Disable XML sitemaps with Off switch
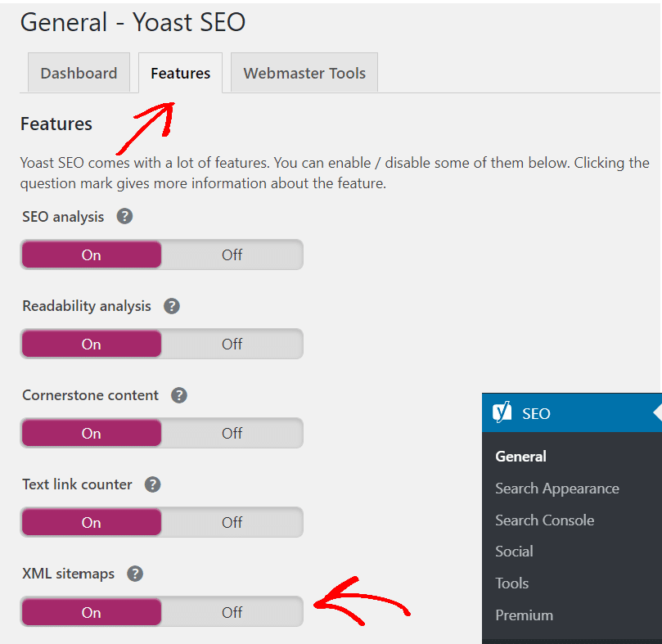The height and width of the screenshot is (644, 662). click(x=232, y=612)
